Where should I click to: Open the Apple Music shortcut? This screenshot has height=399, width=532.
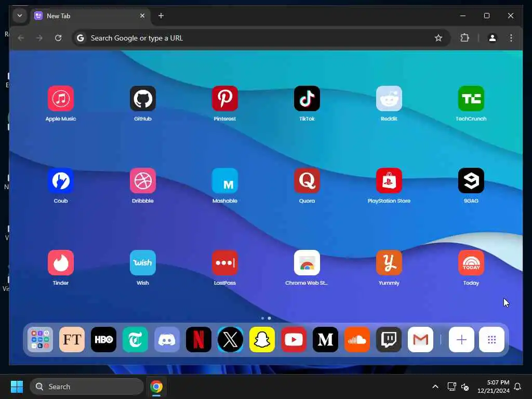coord(61,99)
